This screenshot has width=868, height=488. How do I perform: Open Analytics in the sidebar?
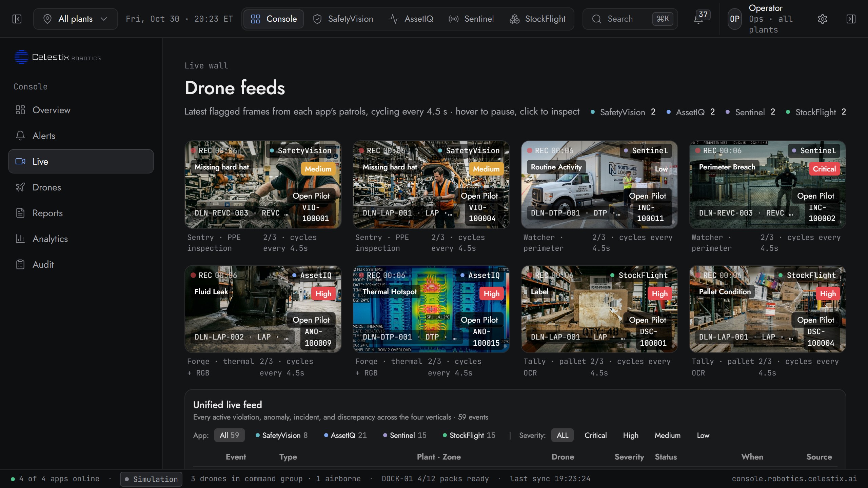click(x=81, y=239)
